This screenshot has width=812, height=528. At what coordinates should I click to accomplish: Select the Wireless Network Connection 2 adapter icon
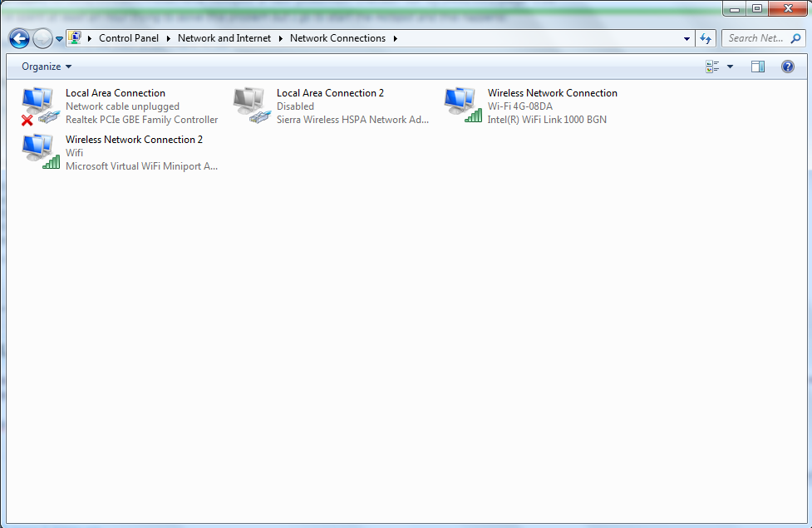(41, 152)
